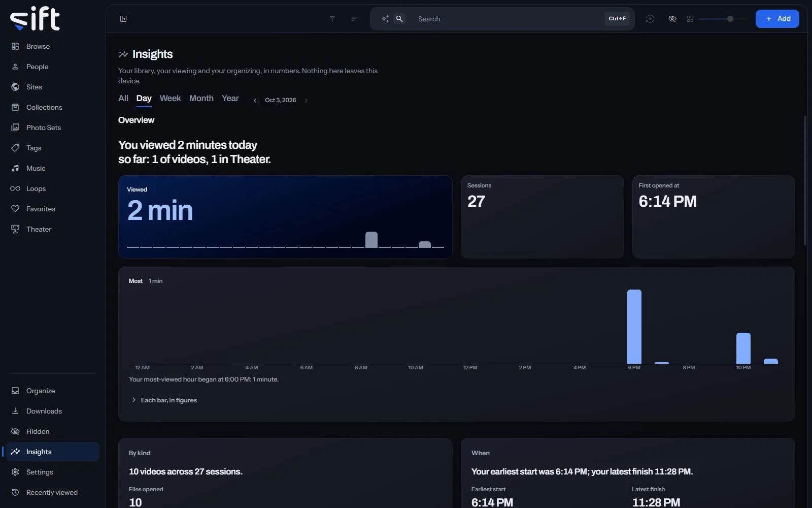Expand "Each bar, in figures"
The height and width of the screenshot is (508, 812).
[164, 400]
